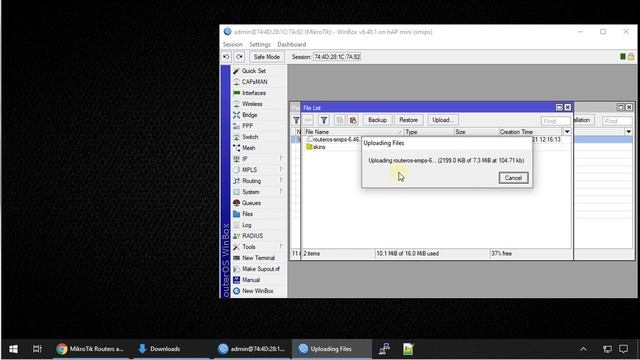
Task: Open CAPsMAN menu
Action: coord(254,82)
